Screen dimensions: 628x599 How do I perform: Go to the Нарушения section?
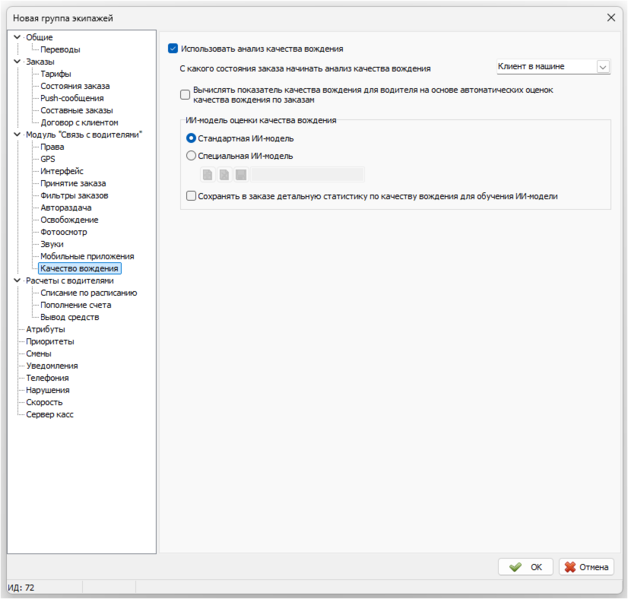click(48, 390)
